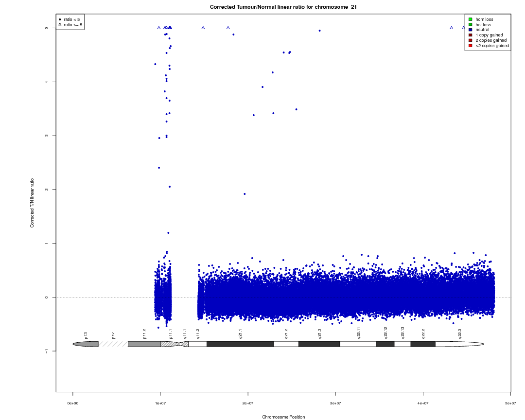The width and height of the screenshot is (525, 420).
Task: Click the outlier point just below ratio 5 near 3e+07
Action: [x=320, y=31]
